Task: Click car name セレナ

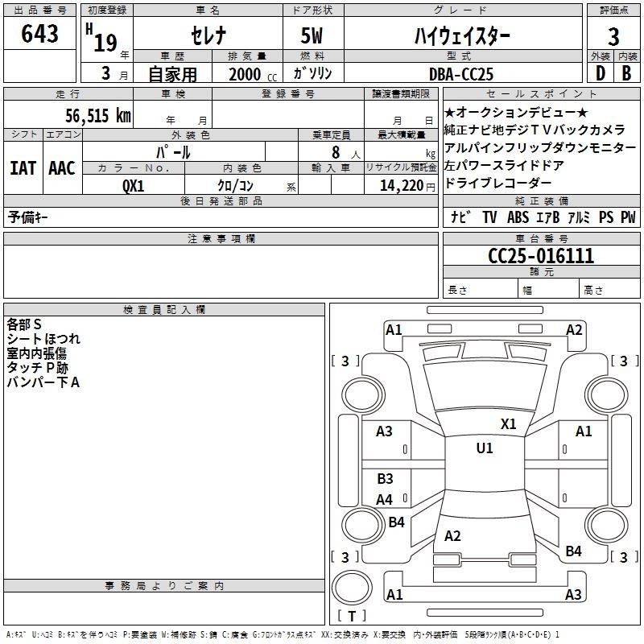Action: 208,35
